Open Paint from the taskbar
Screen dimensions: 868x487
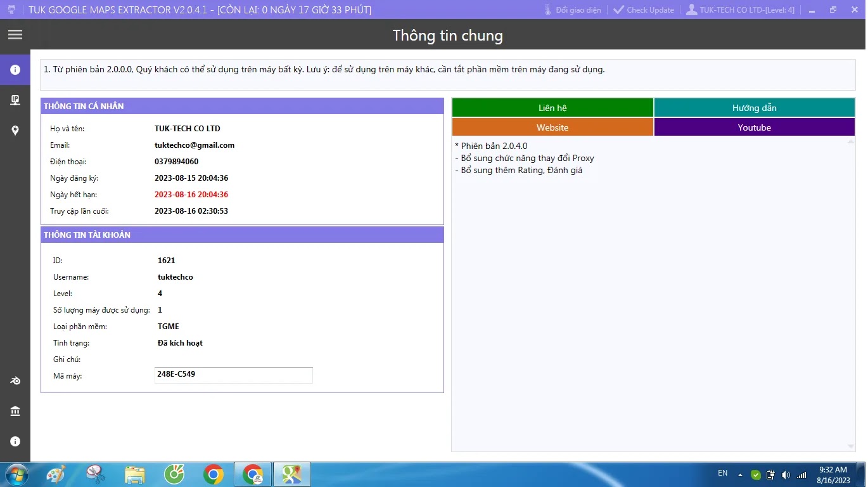click(x=56, y=474)
